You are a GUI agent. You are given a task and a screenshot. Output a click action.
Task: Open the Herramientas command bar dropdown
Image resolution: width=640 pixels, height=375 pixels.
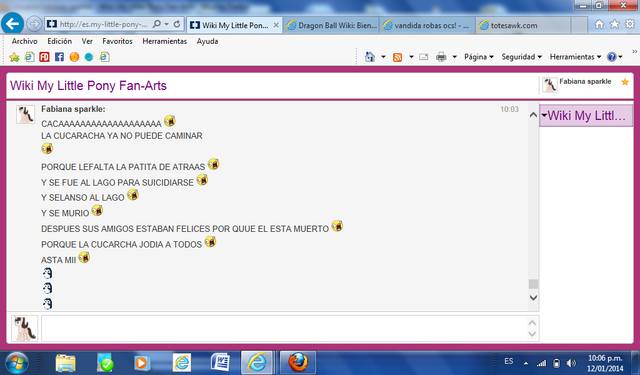pos(576,57)
